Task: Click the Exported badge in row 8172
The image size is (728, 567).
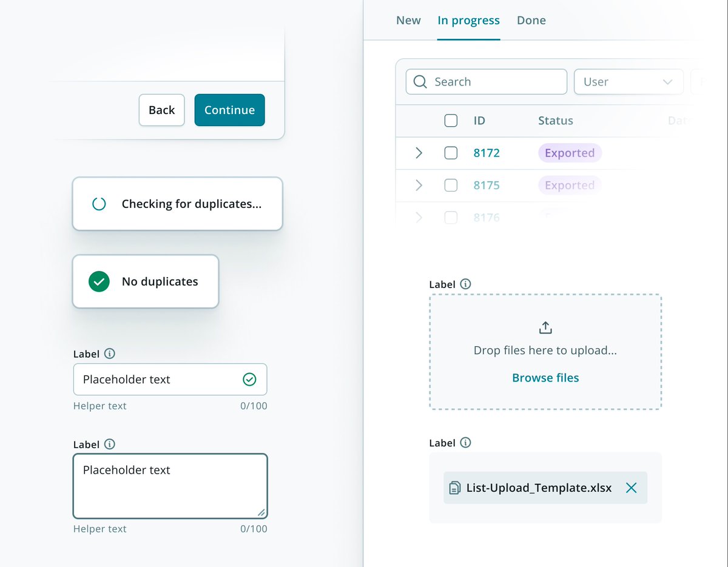Action: [x=570, y=153]
